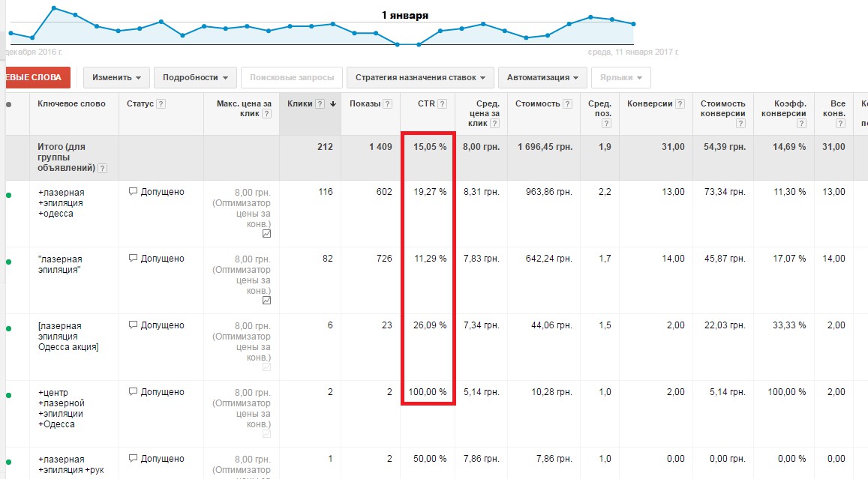Click max CPC 8,00 грн. for +лазерная +эпиляция +одесса
868x479 pixels.
tap(252, 193)
